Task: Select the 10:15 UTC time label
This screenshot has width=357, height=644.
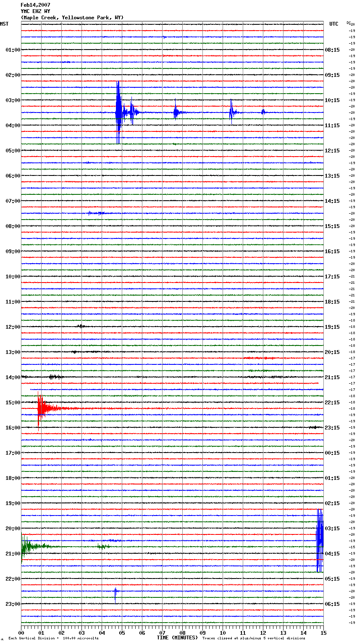Action: (332, 100)
